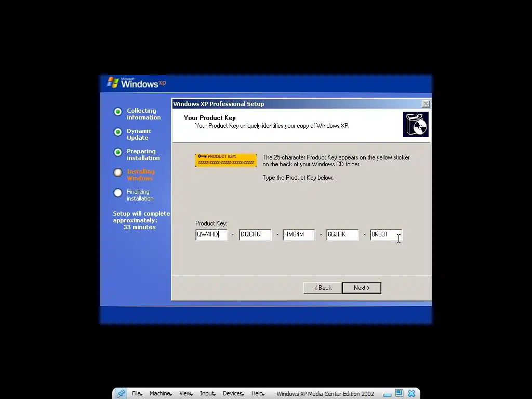Open the Help menu
Screen dimensions: 532x399
pos(258,393)
